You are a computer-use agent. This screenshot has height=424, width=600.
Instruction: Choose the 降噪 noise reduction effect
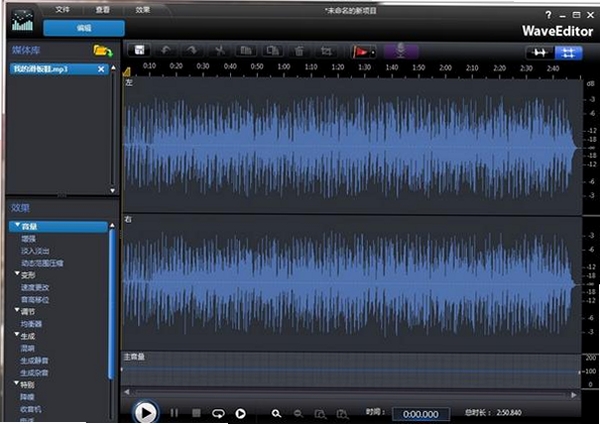click(x=27, y=397)
